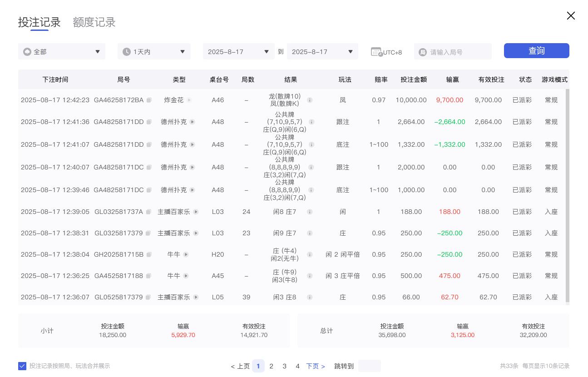
Task: Expand the 1天内 time range dropdown
Action: tap(154, 51)
